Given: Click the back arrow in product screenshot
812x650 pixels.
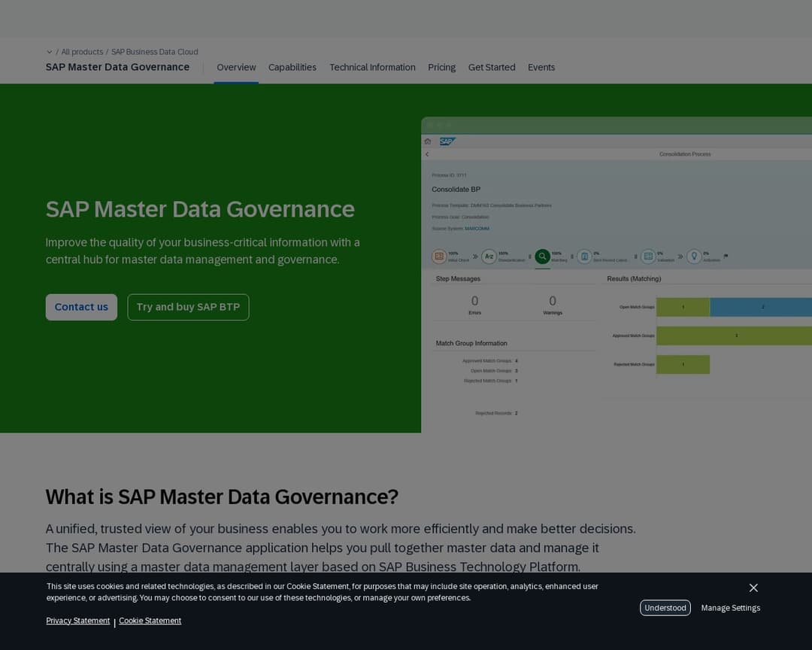Looking at the screenshot, I should pyautogui.click(x=427, y=154).
